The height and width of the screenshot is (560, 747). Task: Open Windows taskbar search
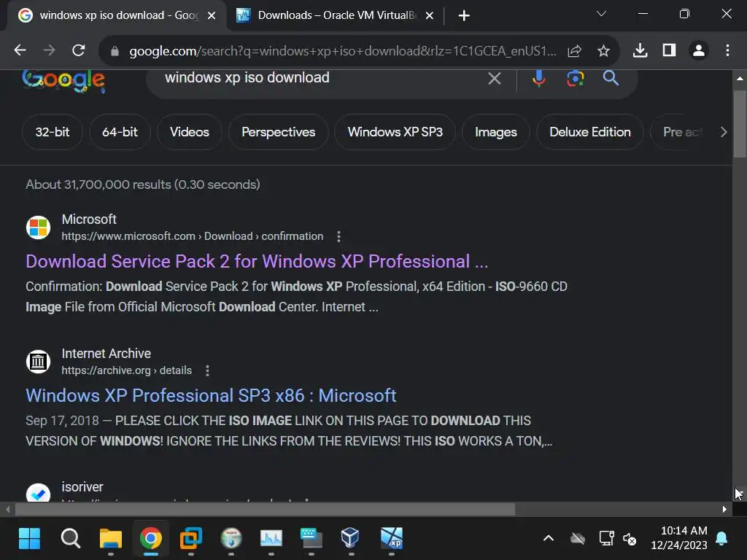pyautogui.click(x=71, y=539)
